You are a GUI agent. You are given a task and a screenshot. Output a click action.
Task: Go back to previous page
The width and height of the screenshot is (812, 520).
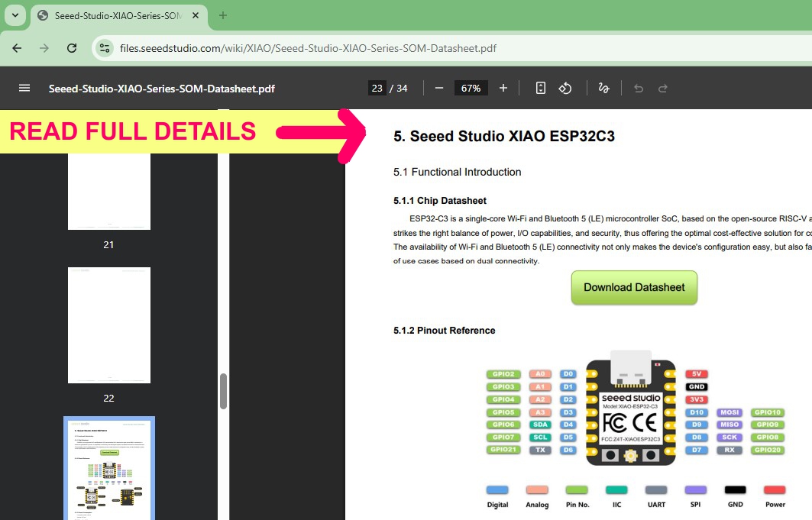coord(17,48)
